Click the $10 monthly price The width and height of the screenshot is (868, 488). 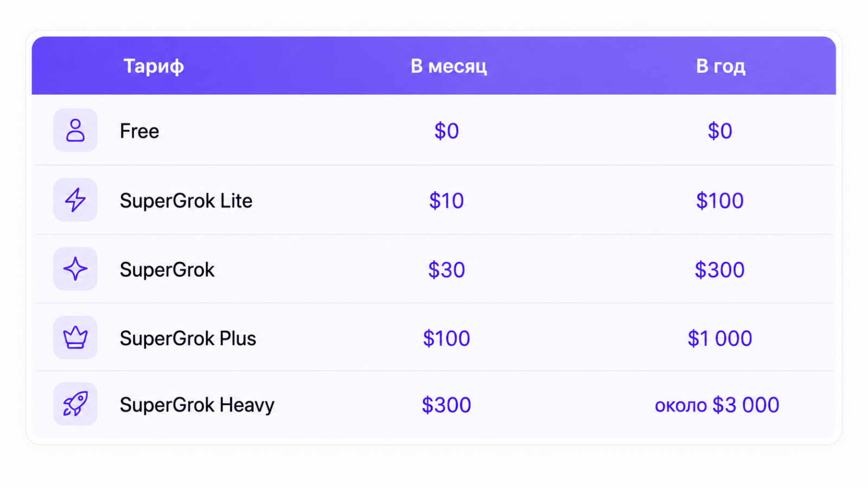pos(446,201)
